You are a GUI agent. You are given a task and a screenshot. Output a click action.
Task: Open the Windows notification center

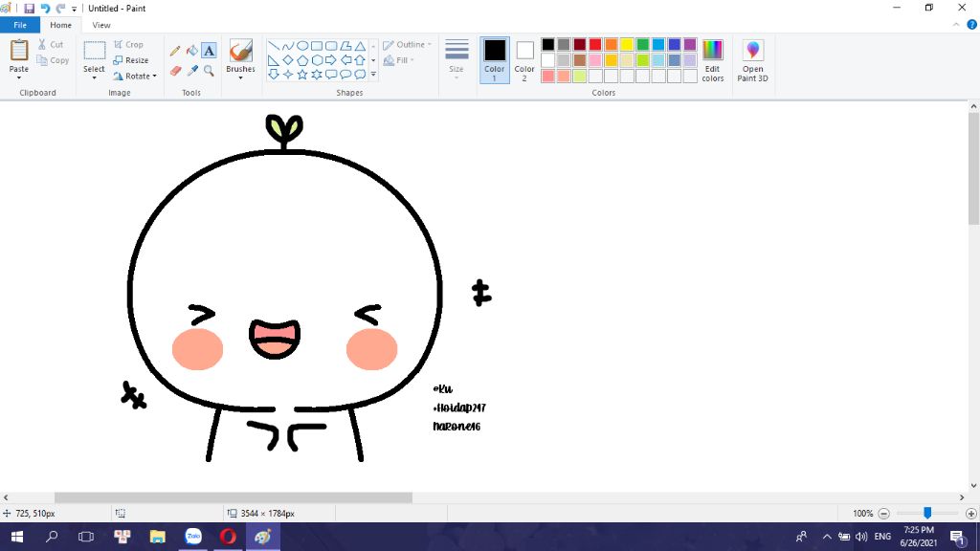(x=958, y=537)
